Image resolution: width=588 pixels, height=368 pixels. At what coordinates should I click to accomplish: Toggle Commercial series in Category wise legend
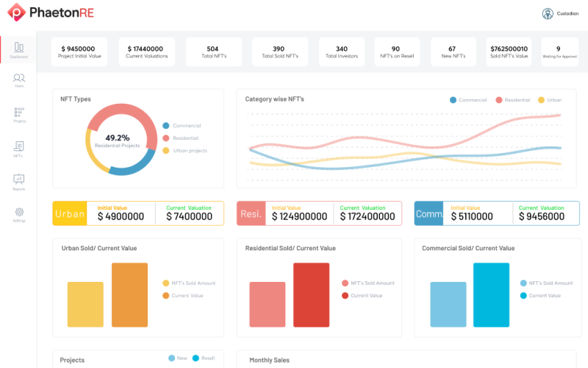tap(468, 100)
